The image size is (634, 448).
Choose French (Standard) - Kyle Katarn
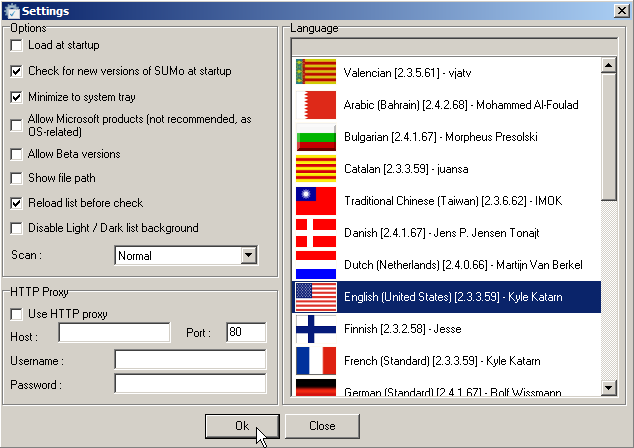coord(446,361)
